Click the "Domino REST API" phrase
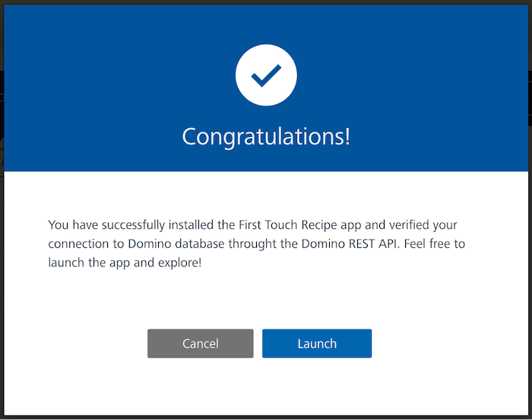The width and height of the screenshot is (532, 420). tap(349, 243)
